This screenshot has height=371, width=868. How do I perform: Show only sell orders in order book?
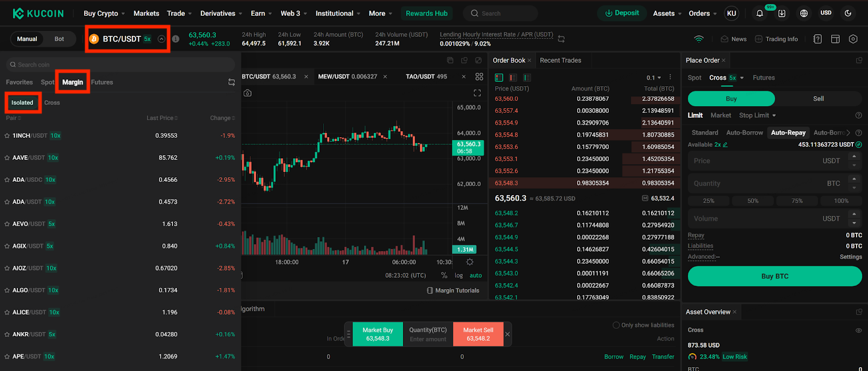click(513, 78)
